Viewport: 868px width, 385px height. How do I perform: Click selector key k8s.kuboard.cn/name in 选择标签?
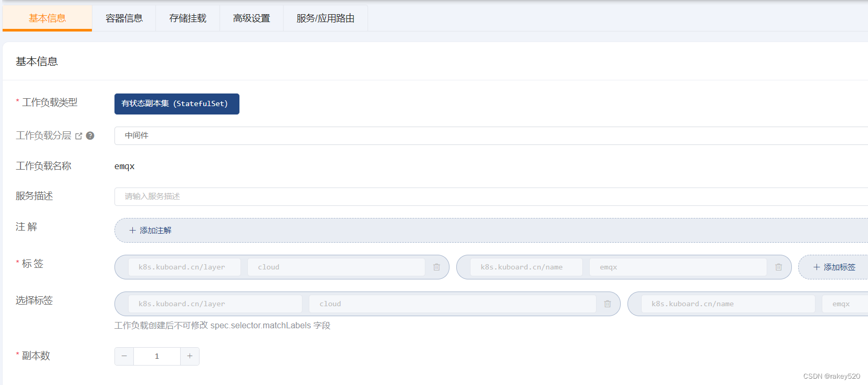728,304
